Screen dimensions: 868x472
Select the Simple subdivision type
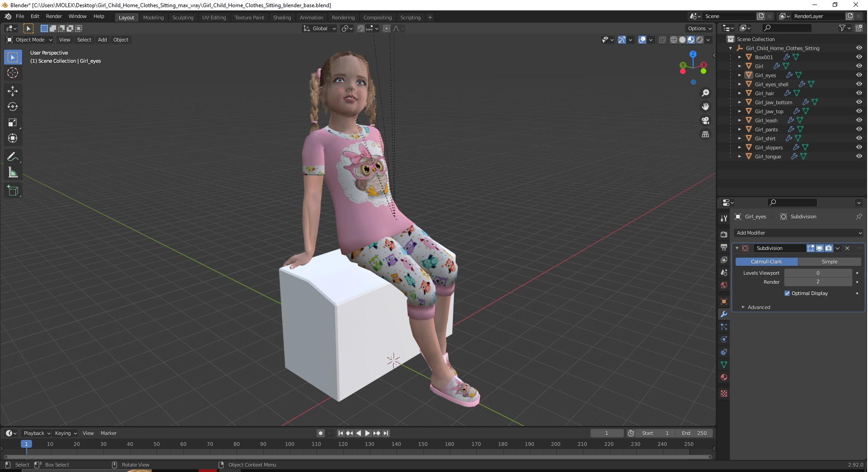pyautogui.click(x=830, y=262)
